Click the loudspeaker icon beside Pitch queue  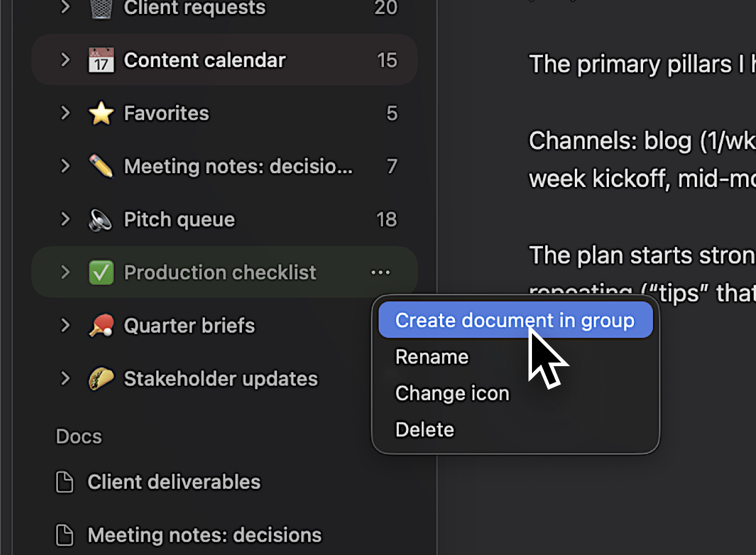coord(101,220)
